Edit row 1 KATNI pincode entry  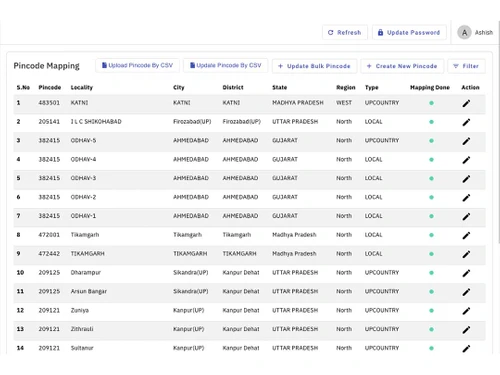click(x=466, y=103)
